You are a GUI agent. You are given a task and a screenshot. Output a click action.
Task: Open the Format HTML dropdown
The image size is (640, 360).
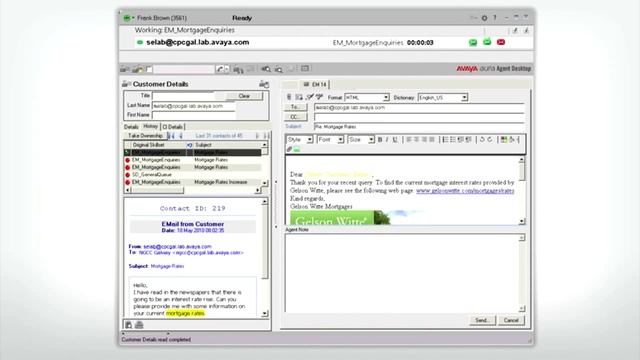(x=385, y=98)
